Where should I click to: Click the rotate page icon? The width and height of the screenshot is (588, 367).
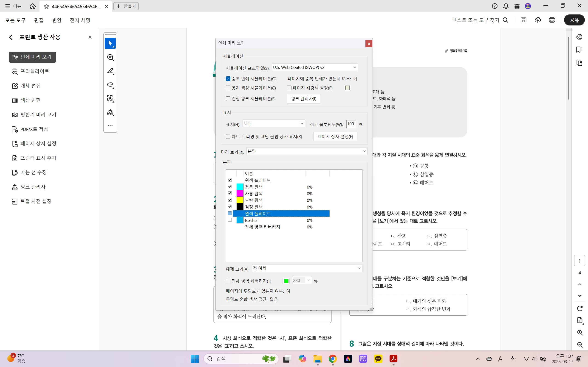tap(580, 308)
